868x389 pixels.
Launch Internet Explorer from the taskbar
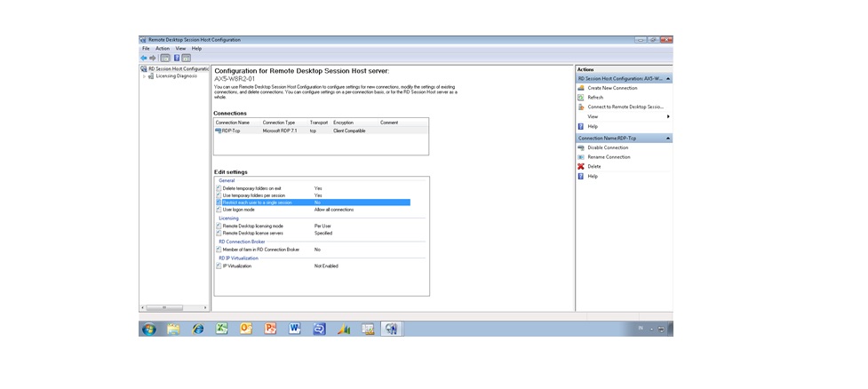[197, 329]
